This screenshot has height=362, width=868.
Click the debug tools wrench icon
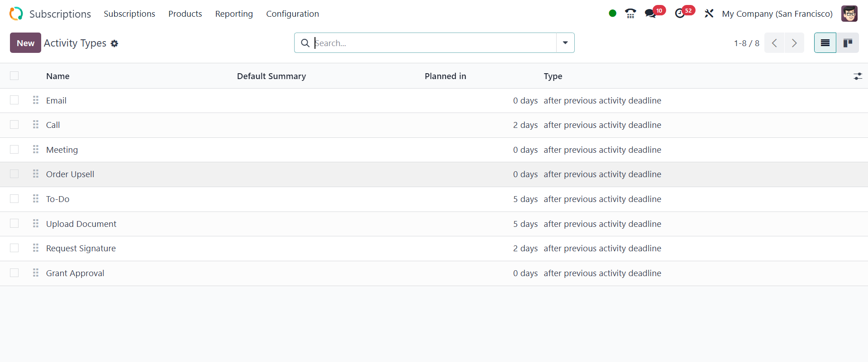tap(709, 14)
